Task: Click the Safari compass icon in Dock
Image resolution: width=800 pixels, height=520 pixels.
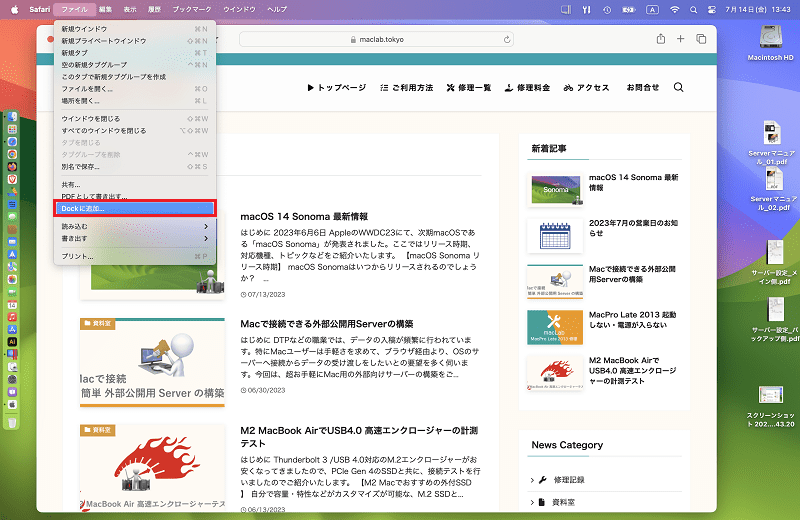Action: click(12, 142)
